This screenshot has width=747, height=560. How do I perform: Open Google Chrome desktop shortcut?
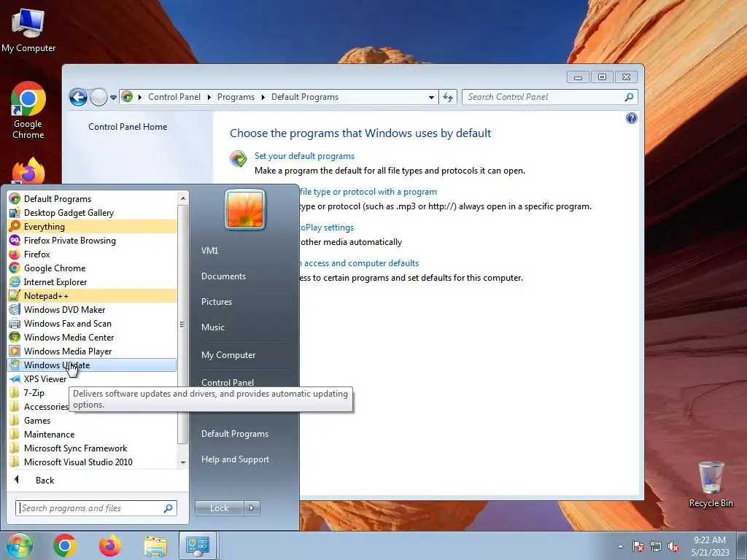click(x=28, y=111)
